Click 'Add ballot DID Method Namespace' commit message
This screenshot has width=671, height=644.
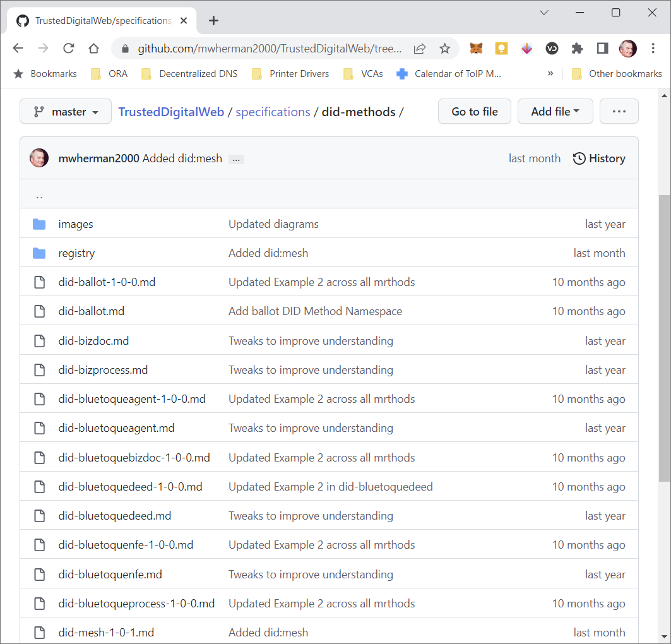[x=316, y=311]
